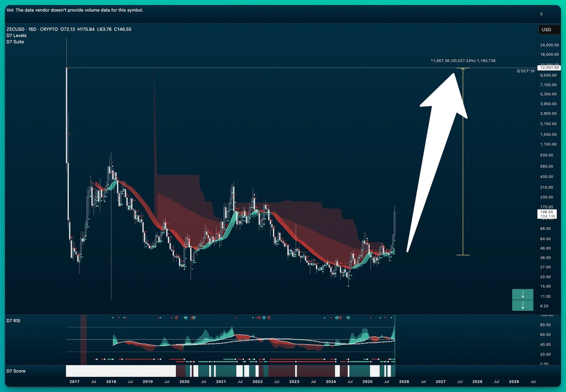Image resolution: width=566 pixels, height=392 pixels.
Task: Click the 7,100.00 price scale label
Action: [x=549, y=85]
